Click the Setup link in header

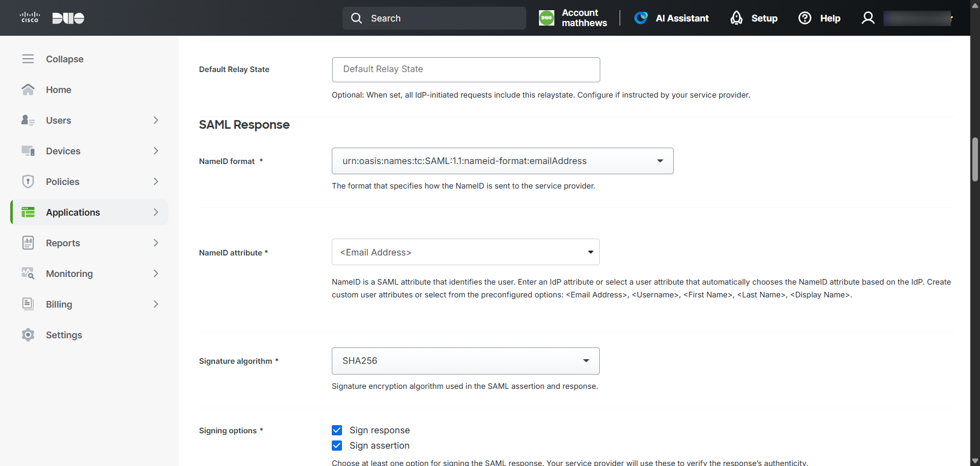pyautogui.click(x=764, y=18)
